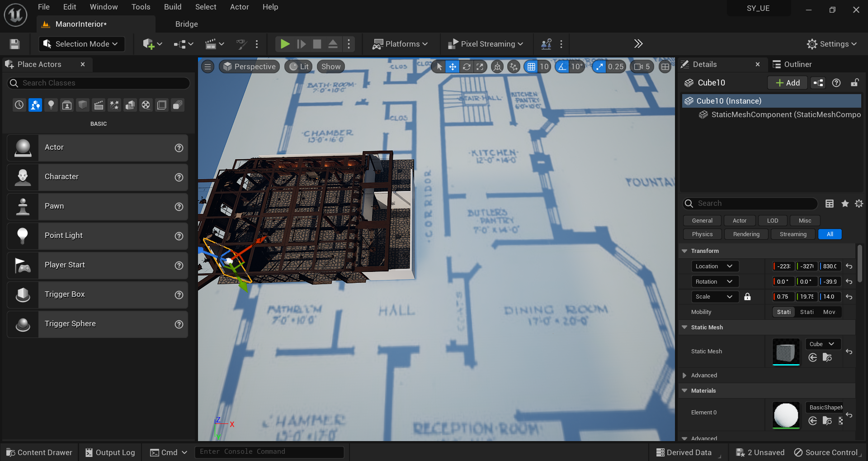Start Play in Editor with the green arrow

285,44
